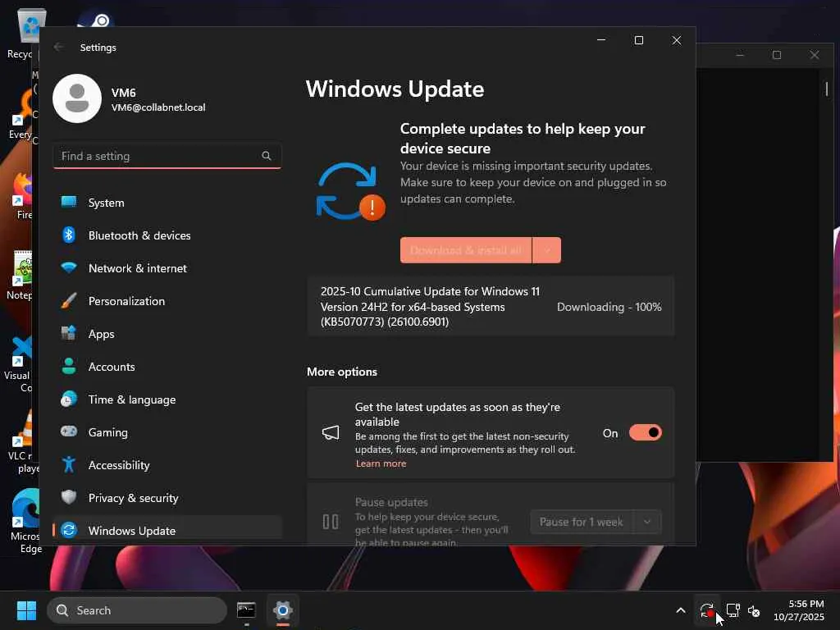840x630 pixels.
Task: Click Download & install all button
Action: point(466,250)
